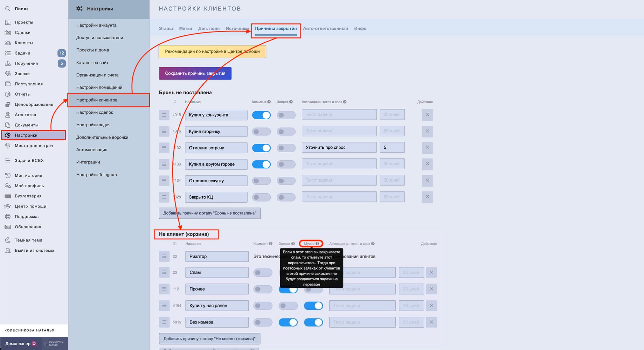Click the days field for Отменил встречу
Image resolution: width=644 pixels, height=350 pixels.
coord(392,147)
